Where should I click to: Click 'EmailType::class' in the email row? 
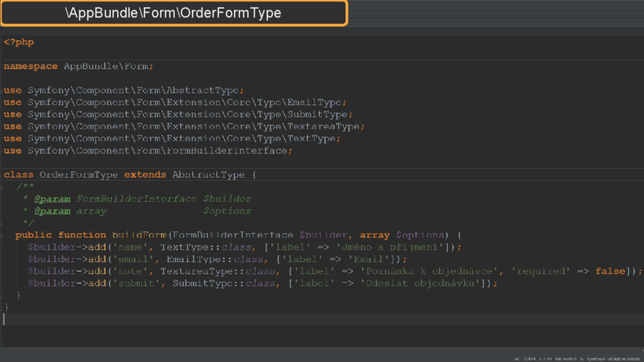click(214, 260)
